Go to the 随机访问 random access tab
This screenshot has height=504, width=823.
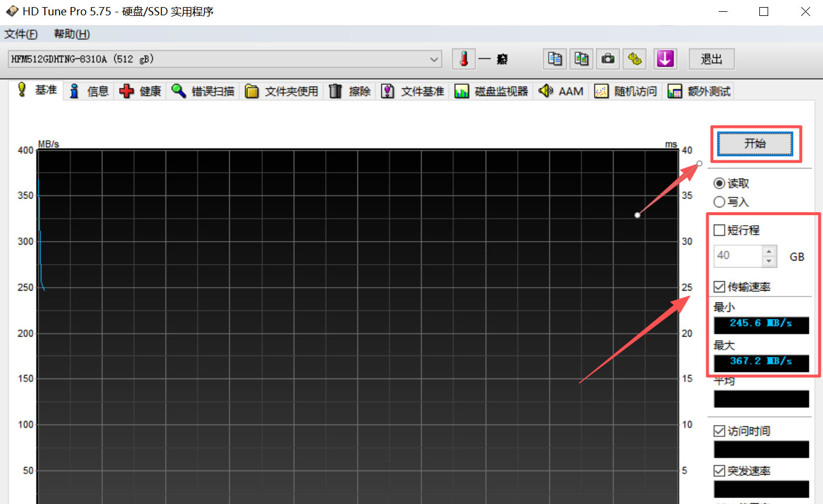coord(626,91)
